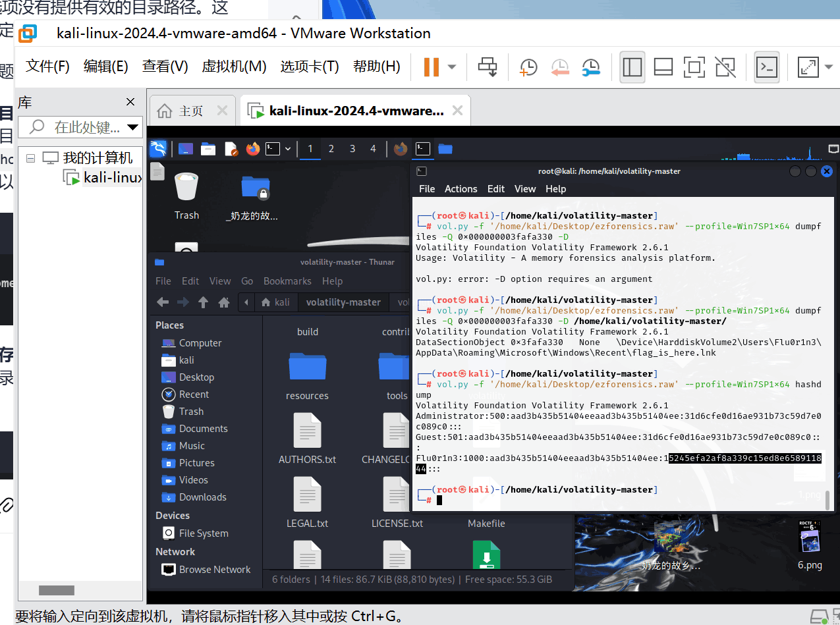Close the 主页 tab

pyautogui.click(x=223, y=111)
